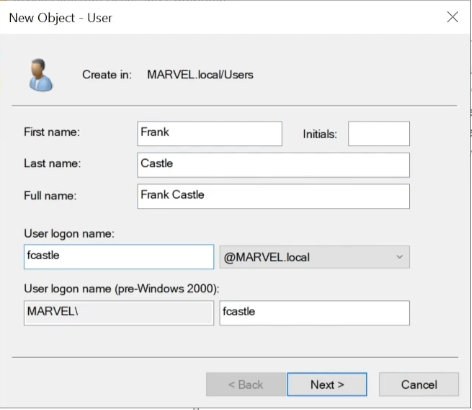Click the First name: label

[x=52, y=132]
